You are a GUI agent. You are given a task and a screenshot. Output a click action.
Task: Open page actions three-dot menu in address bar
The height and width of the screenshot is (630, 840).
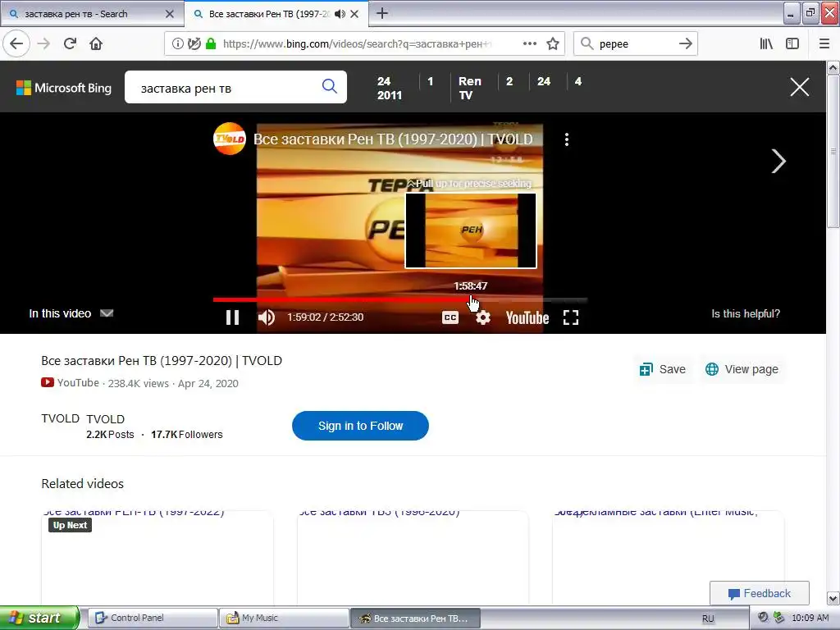[529, 44]
